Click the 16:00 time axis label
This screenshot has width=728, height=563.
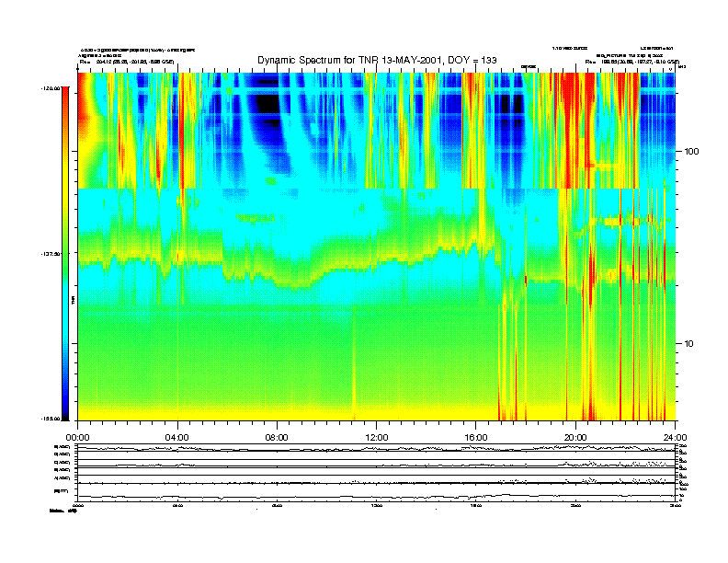tap(476, 438)
